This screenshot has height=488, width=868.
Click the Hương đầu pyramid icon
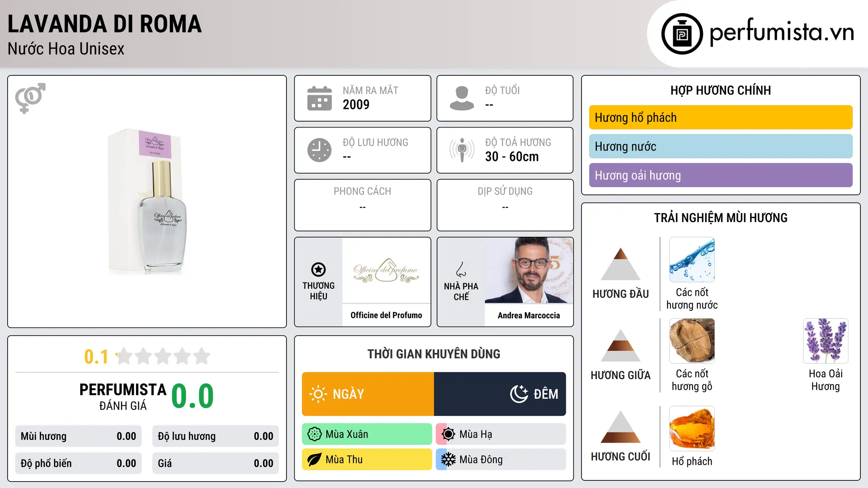click(x=620, y=264)
